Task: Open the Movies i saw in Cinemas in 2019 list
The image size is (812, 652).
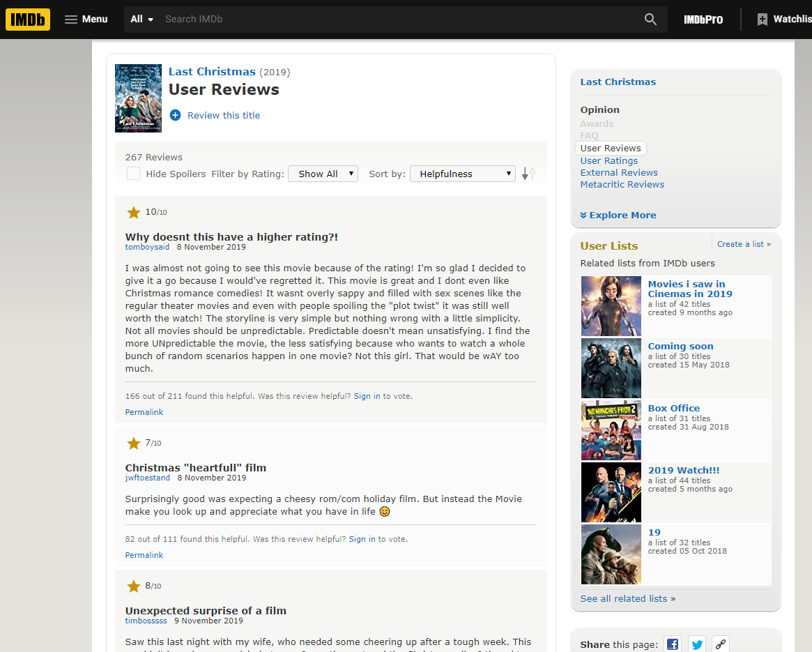Action: pos(690,289)
